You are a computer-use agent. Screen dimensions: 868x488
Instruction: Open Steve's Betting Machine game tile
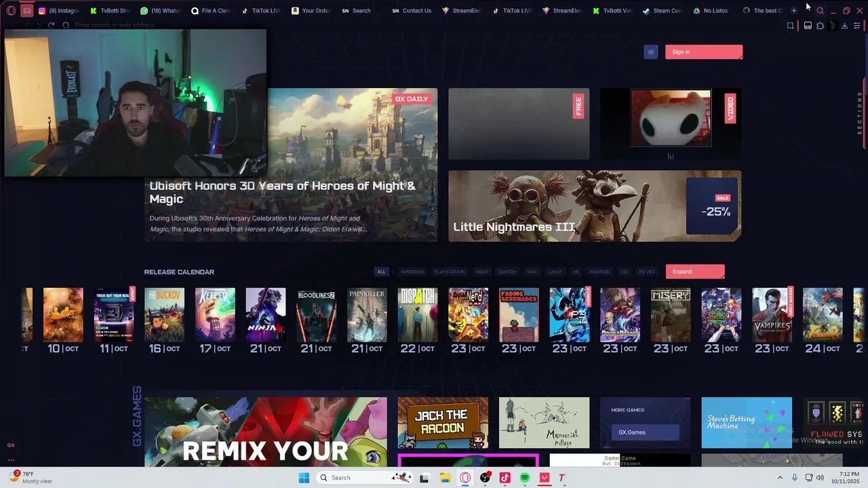(747, 423)
